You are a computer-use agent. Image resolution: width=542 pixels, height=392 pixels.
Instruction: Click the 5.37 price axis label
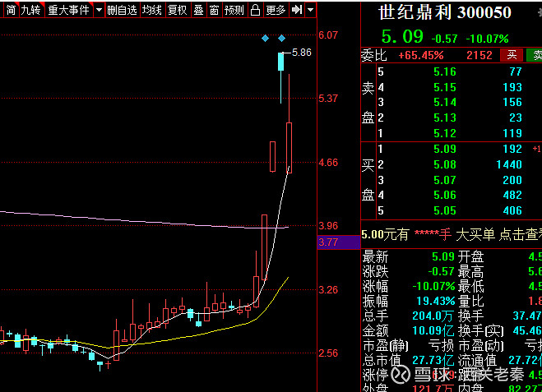tap(328, 99)
